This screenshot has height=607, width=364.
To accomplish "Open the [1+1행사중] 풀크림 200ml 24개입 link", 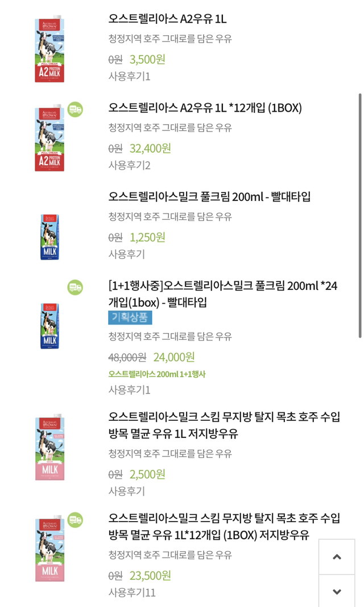I will (x=222, y=293).
